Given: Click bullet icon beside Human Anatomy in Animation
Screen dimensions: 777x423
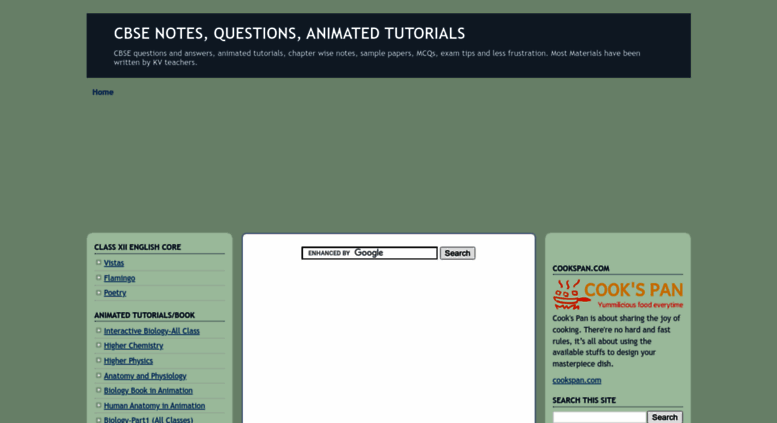Looking at the screenshot, I should tap(98, 405).
